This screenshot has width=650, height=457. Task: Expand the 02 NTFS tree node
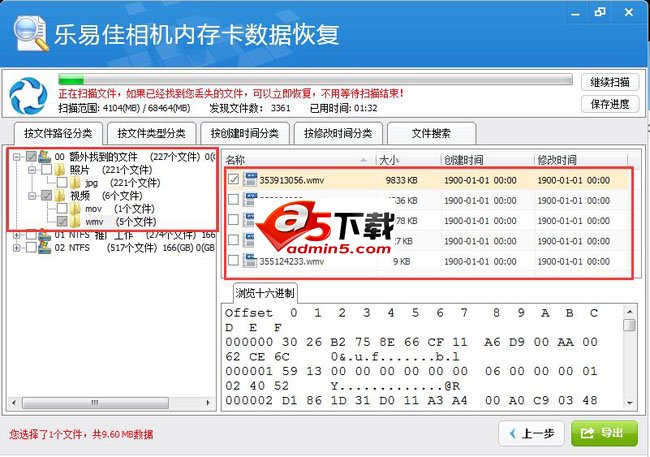[17, 248]
